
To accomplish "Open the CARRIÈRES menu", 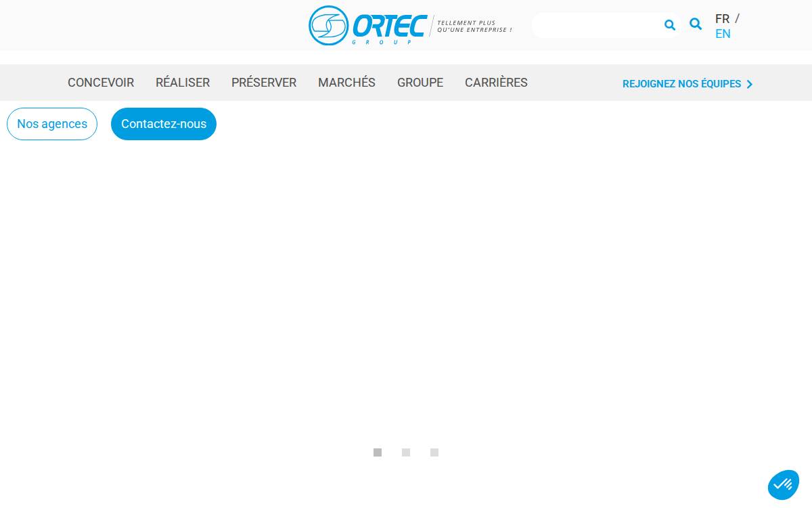I will 496,83.
